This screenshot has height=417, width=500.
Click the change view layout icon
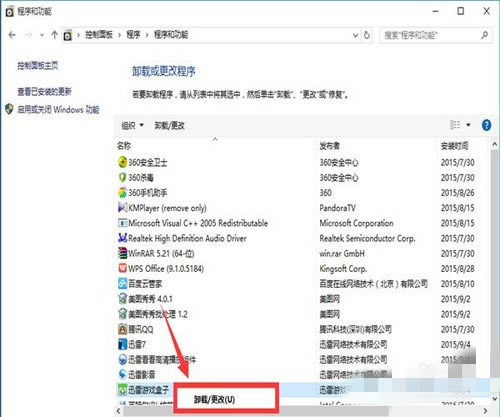pyautogui.click(x=455, y=125)
